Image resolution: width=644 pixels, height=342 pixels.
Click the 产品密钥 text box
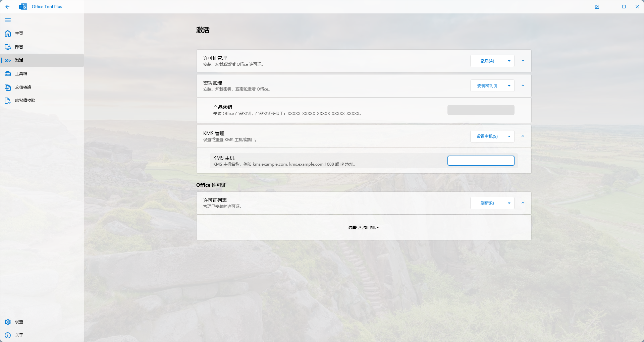coord(481,110)
